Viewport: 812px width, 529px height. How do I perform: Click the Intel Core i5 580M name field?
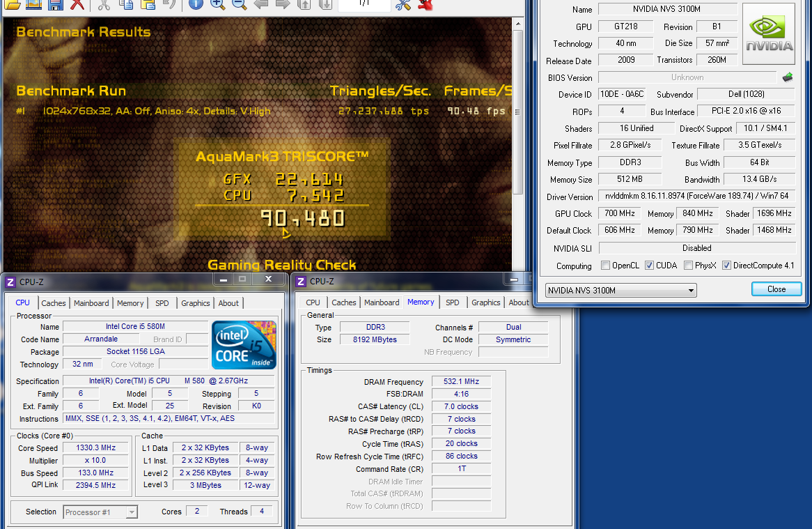[135, 326]
